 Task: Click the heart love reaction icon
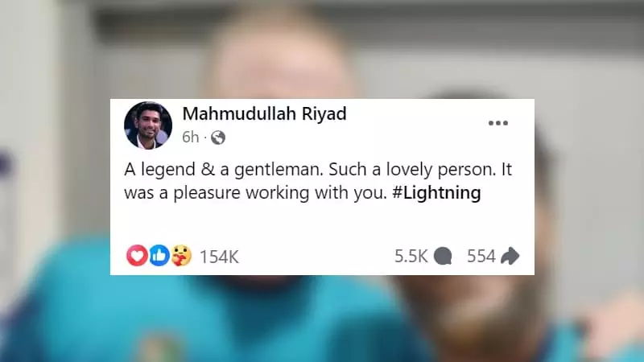[x=137, y=256]
